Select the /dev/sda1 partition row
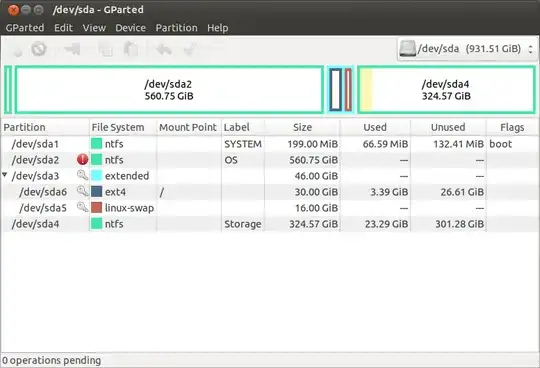This screenshot has height=368, width=540. click(x=270, y=144)
